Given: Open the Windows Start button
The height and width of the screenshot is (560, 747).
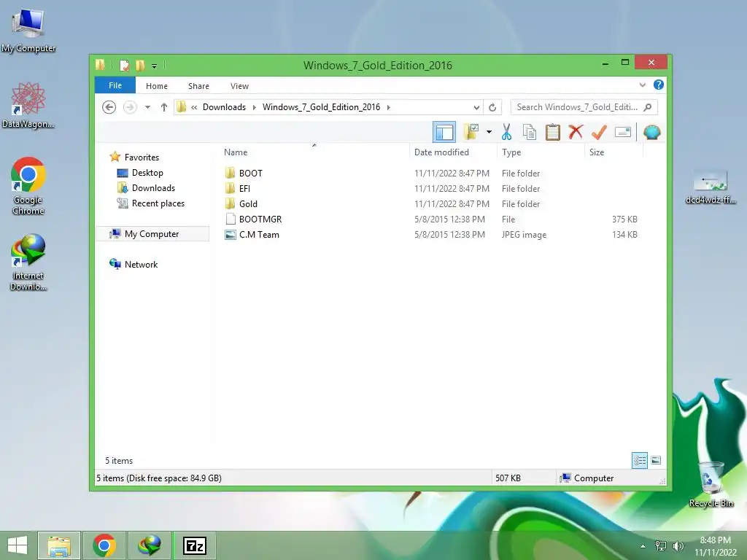Looking at the screenshot, I should coord(18,545).
